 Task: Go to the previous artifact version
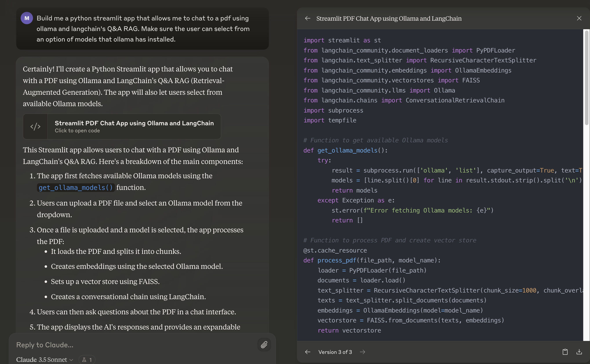[307, 352]
